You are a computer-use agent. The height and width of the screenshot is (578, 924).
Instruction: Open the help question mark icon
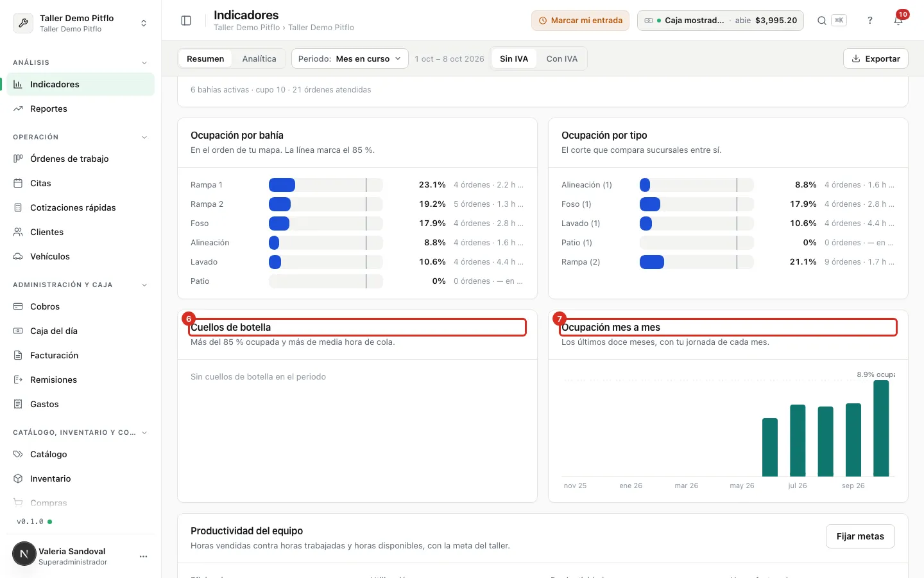(870, 21)
